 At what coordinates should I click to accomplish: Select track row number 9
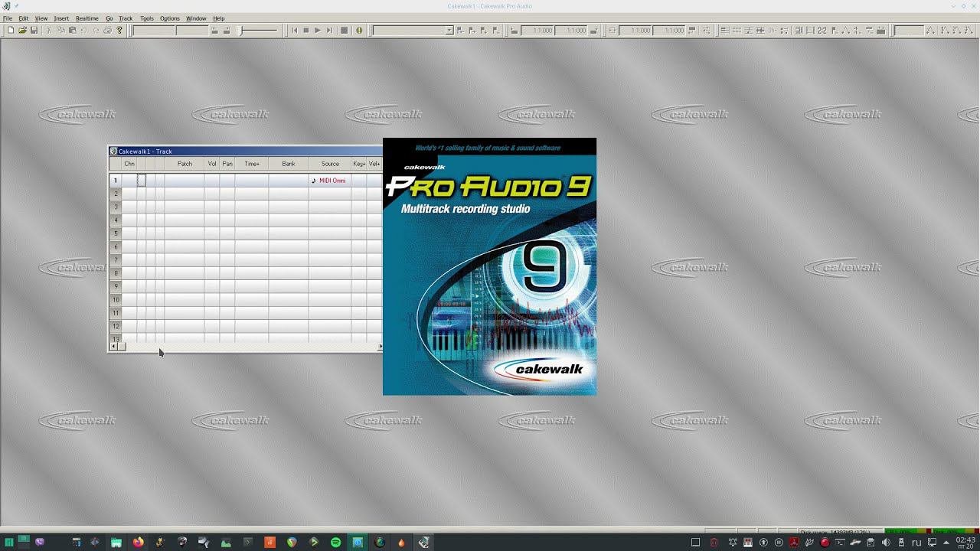(116, 286)
